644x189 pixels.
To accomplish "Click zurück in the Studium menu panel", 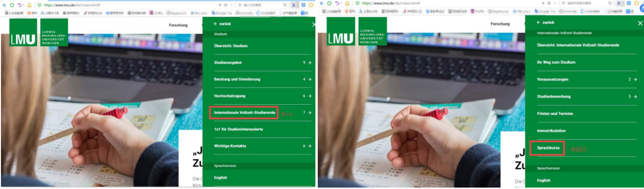I will click(222, 24).
